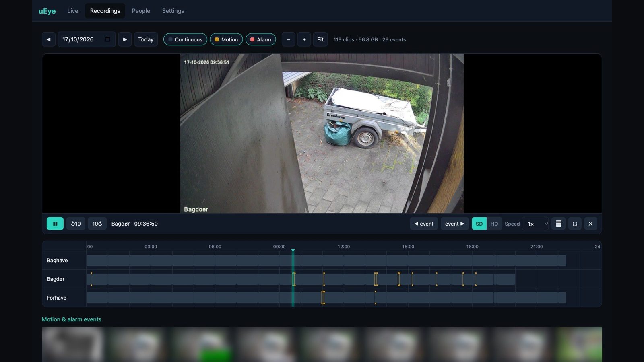Zoom in timeline with plus button

[x=304, y=39]
